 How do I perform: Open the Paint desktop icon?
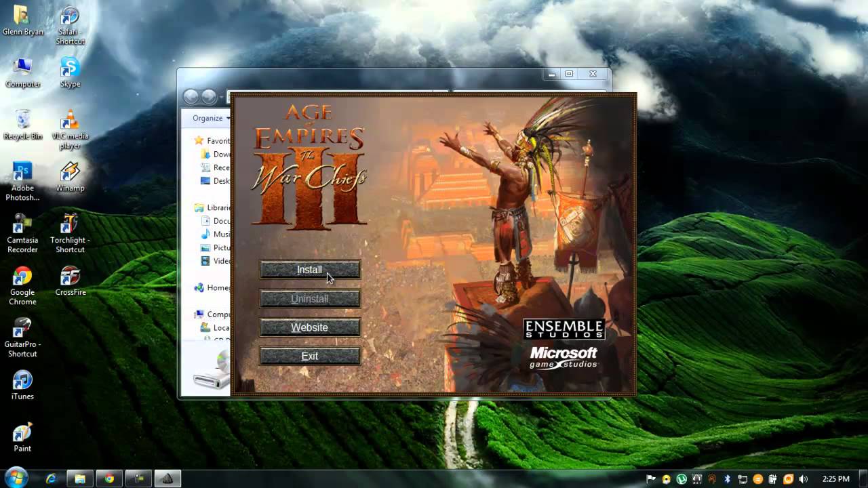tap(22, 437)
